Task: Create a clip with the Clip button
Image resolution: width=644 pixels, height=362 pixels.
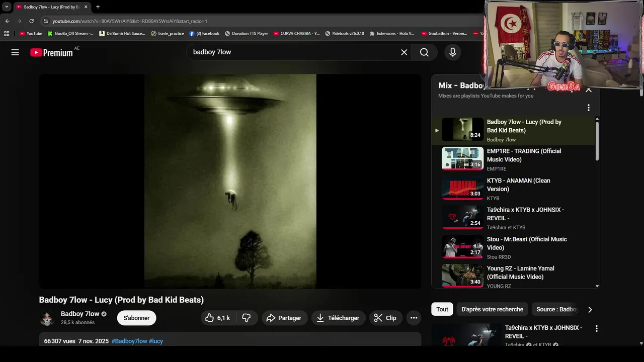Action: 385,318
